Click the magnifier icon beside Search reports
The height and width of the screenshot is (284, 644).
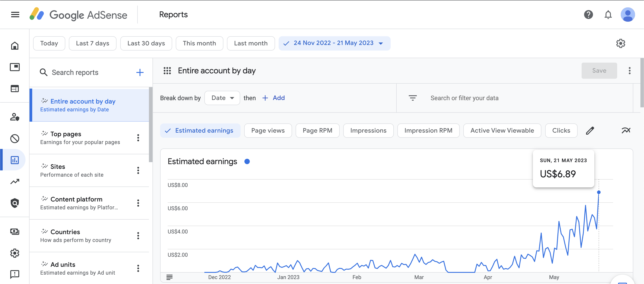44,72
